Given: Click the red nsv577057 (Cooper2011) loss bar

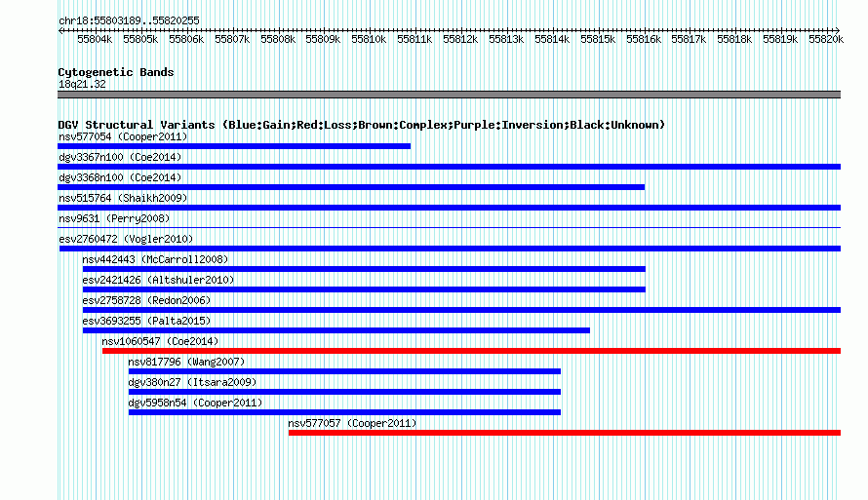Looking at the screenshot, I should 565,433.
